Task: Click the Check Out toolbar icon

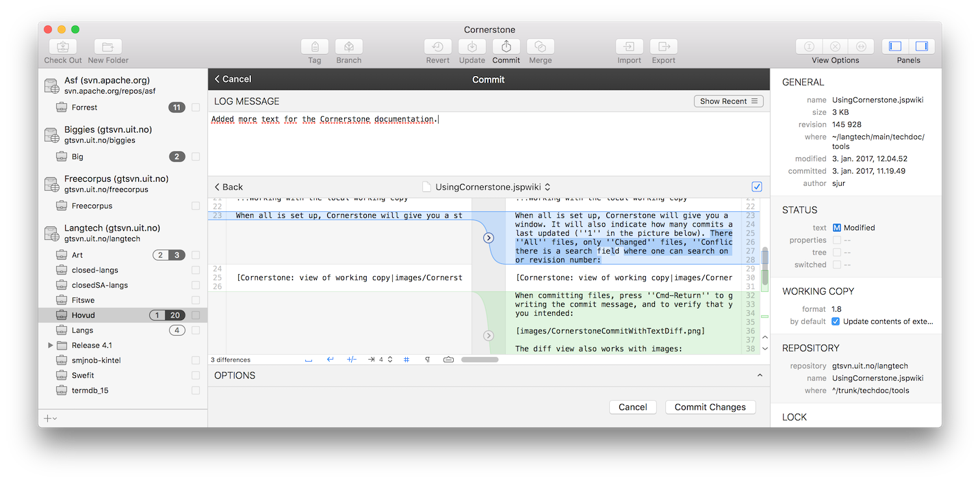Action: pyautogui.click(x=63, y=46)
